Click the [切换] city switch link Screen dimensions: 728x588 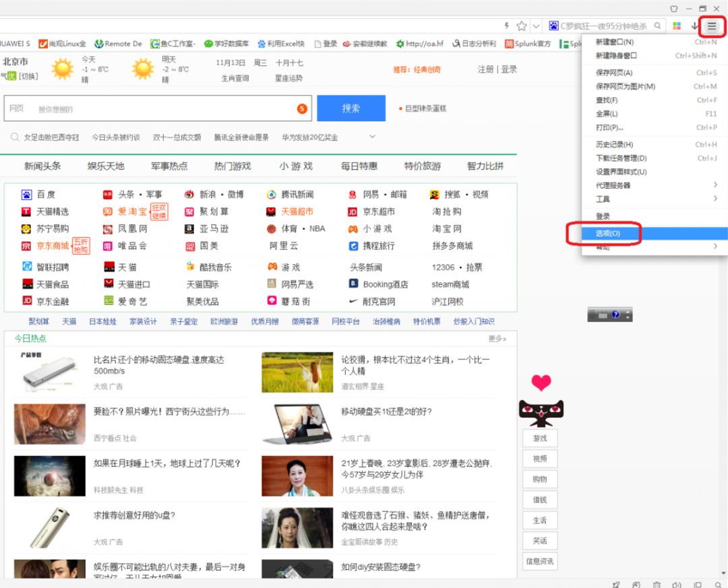28,76
